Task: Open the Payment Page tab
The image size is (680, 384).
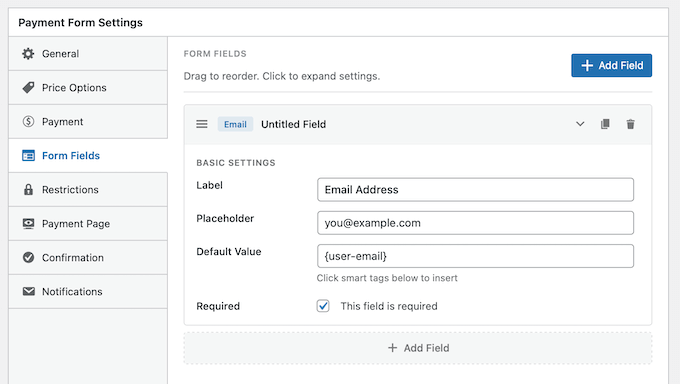Action: tap(88, 223)
